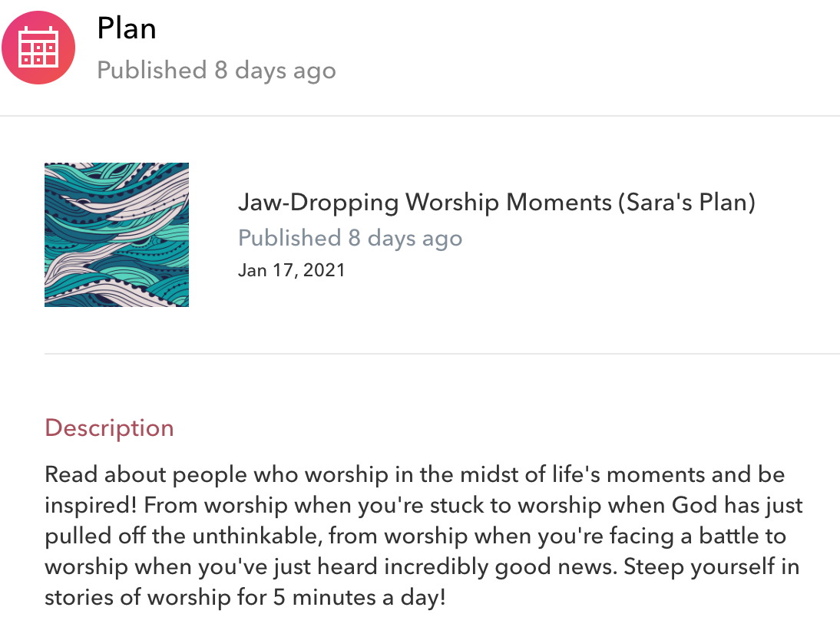The height and width of the screenshot is (637, 840).
Task: Click the "(Sara's Plan)" text in the title
Action: (x=686, y=203)
